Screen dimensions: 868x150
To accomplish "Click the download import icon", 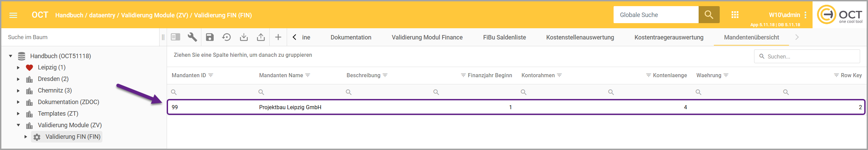I will 244,37.
